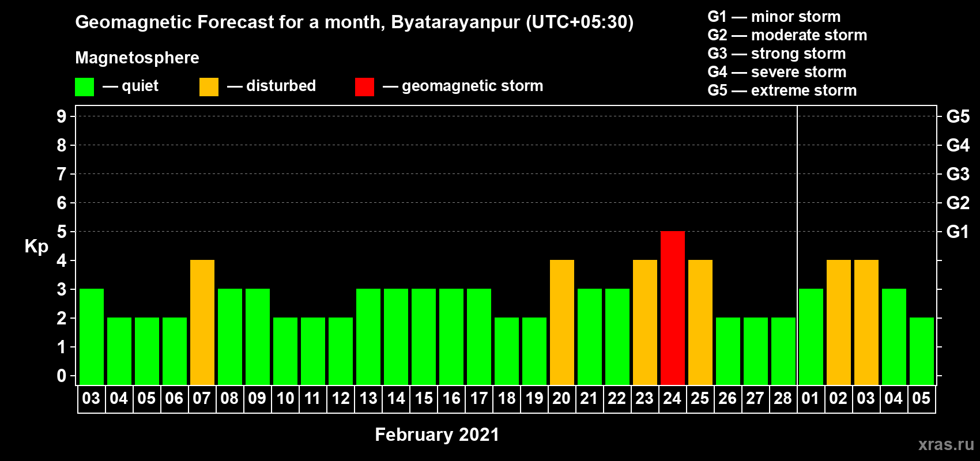Click the green bar for February 17
Viewport: 980px width, 461px height.
pos(479,337)
